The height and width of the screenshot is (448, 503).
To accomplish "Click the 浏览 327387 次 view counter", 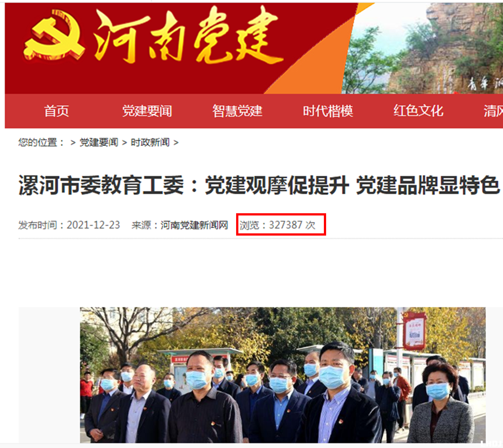I will 277,225.
